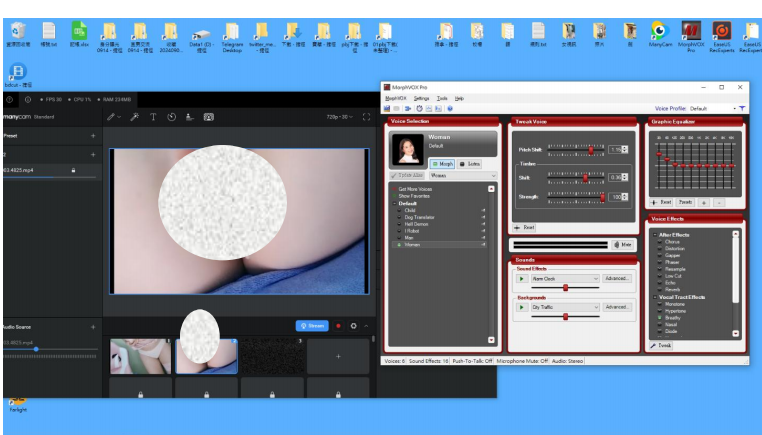Click the MorphVOX toolbar icon after the gray disc

click(408, 108)
